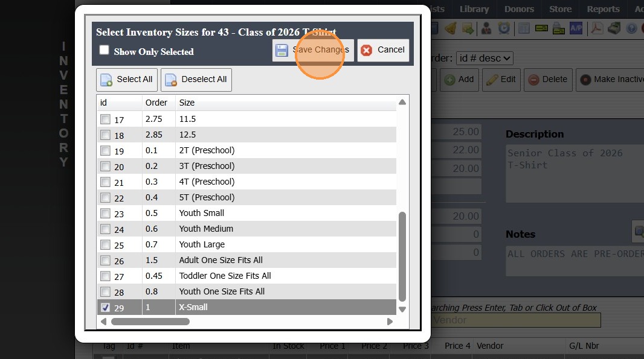This screenshot has width=644, height=359.
Task: Click the size list scroll-up arrow
Action: coord(402,102)
